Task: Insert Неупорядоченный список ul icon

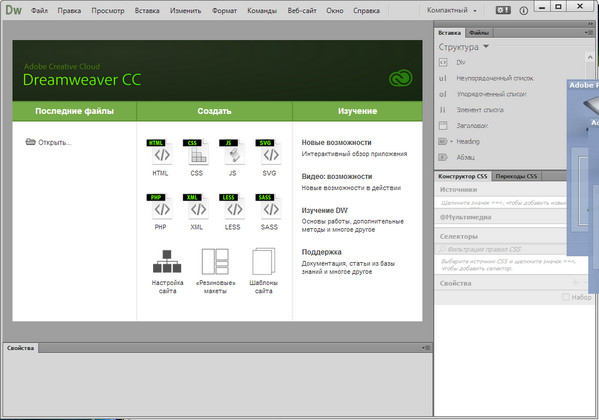Action: click(443, 78)
